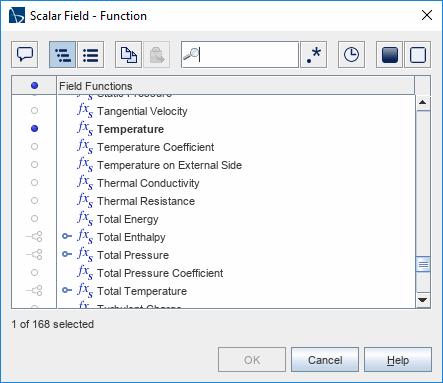
Task: Click the empty square deselect-all icon
Action: click(x=418, y=55)
